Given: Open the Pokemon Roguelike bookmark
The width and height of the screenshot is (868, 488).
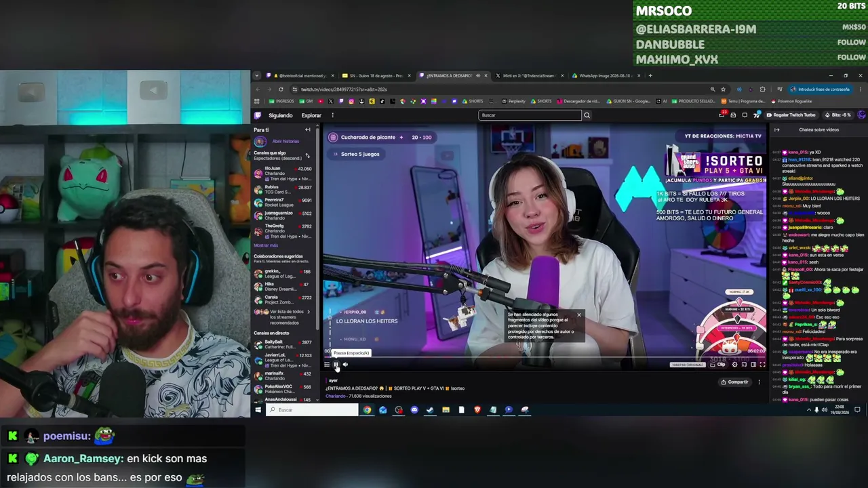Looking at the screenshot, I should (x=792, y=102).
